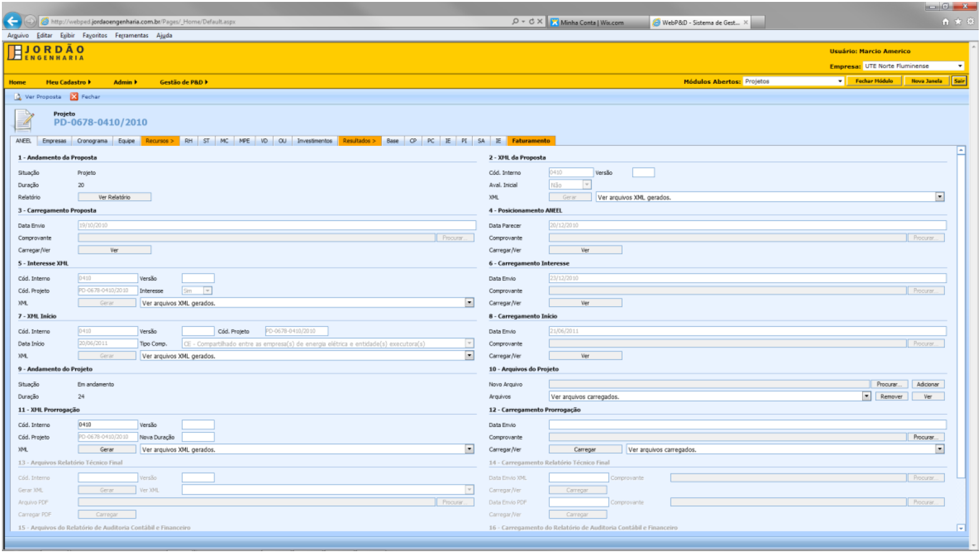Go to Home in yellow navigation bar
Viewport: 980px width, 553px height.
coord(18,82)
